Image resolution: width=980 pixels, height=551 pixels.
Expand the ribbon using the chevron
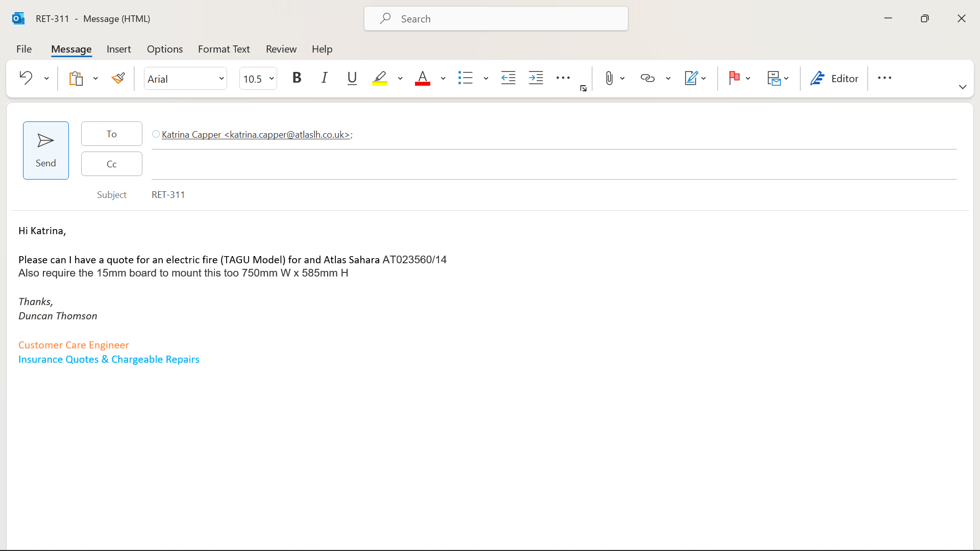click(x=963, y=87)
